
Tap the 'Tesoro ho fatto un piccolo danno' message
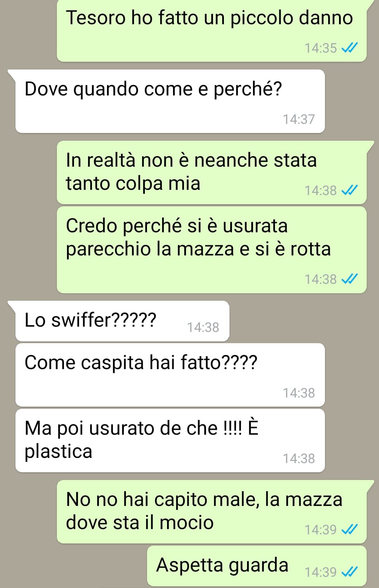212,31
